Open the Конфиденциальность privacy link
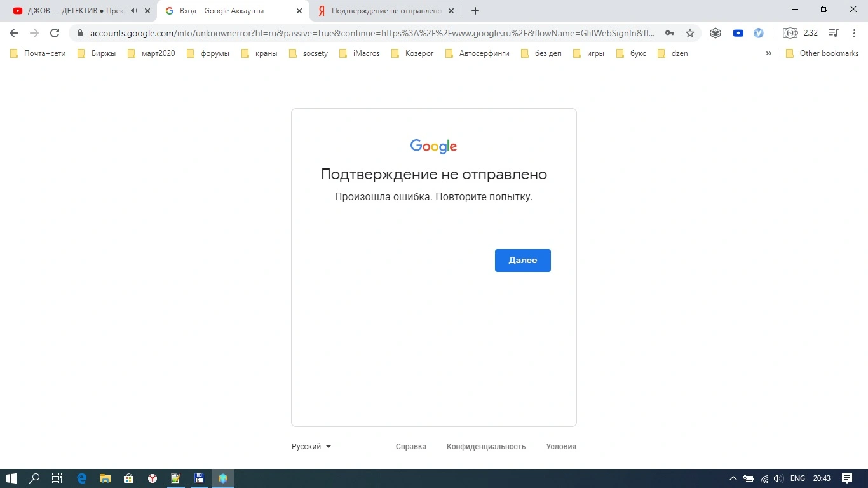Screen dimensions: 868x488 (486, 447)
